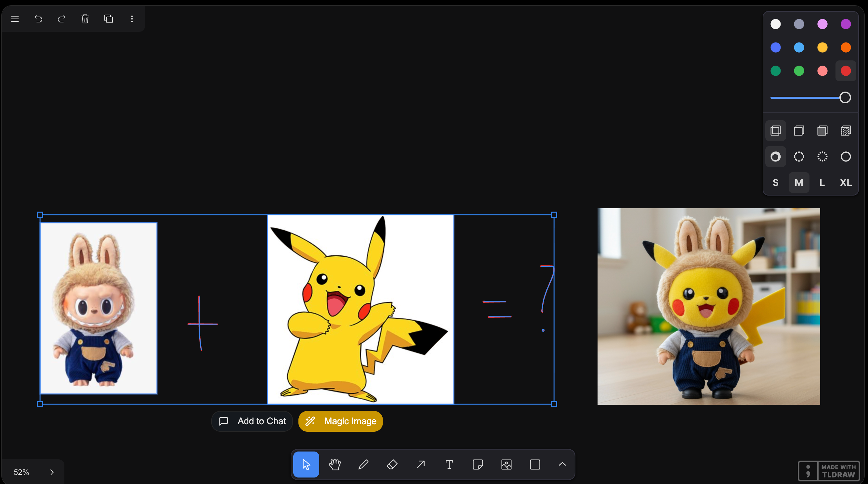Pick the grey color swatch
The width and height of the screenshot is (868, 484).
coord(799,24)
